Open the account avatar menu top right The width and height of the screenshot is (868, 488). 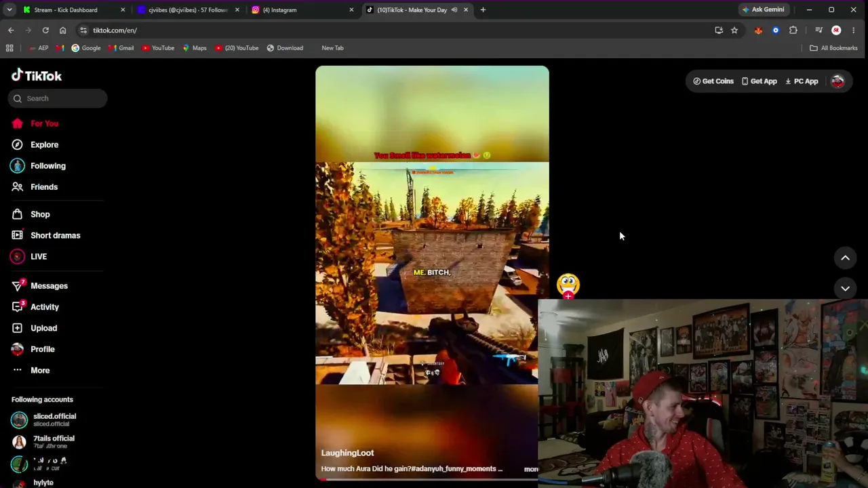coord(837,81)
